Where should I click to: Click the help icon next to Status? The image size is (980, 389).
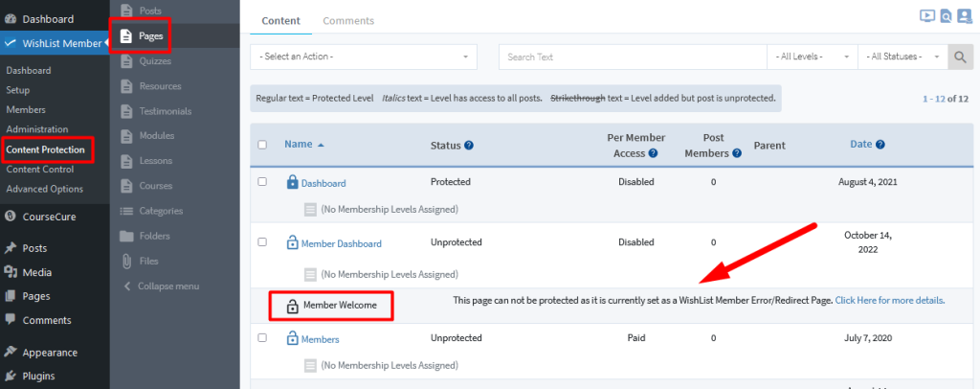point(469,145)
